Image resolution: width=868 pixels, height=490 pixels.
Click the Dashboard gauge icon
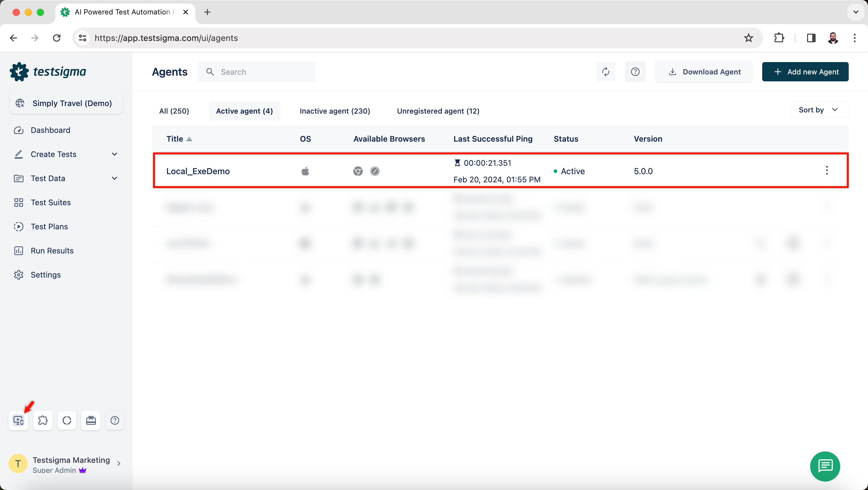coord(18,130)
